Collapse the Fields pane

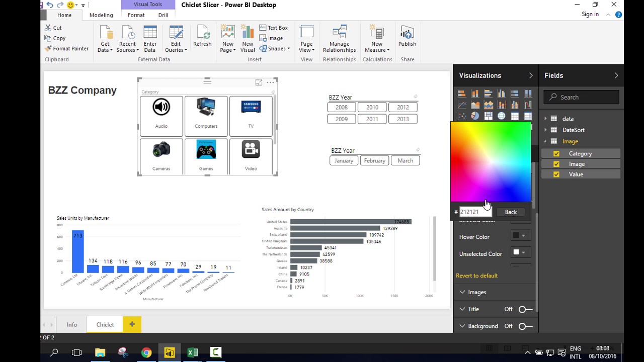coord(616,75)
